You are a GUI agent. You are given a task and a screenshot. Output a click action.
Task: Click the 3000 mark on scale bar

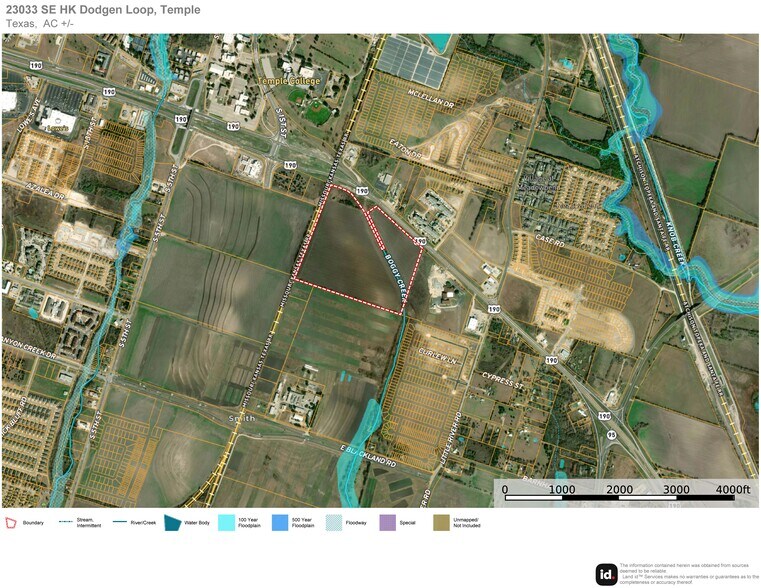pos(676,489)
